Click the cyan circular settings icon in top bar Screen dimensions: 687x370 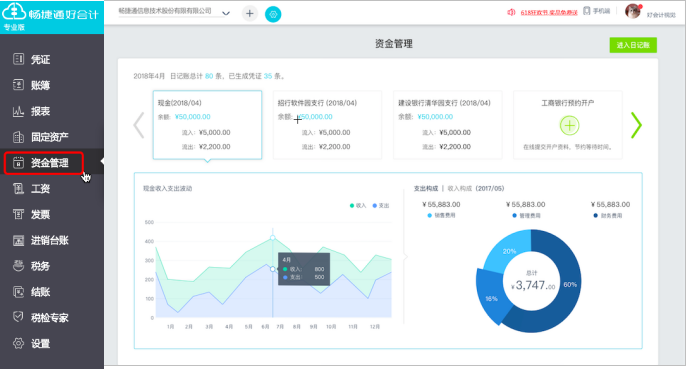click(x=273, y=14)
